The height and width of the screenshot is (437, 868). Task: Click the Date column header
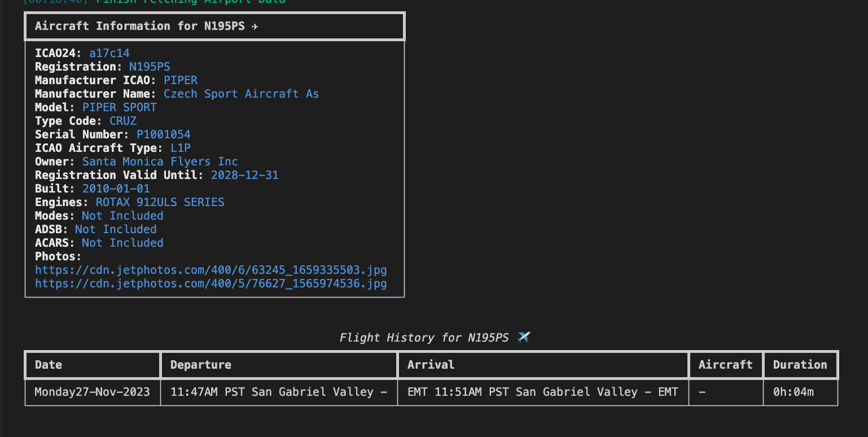coord(49,365)
